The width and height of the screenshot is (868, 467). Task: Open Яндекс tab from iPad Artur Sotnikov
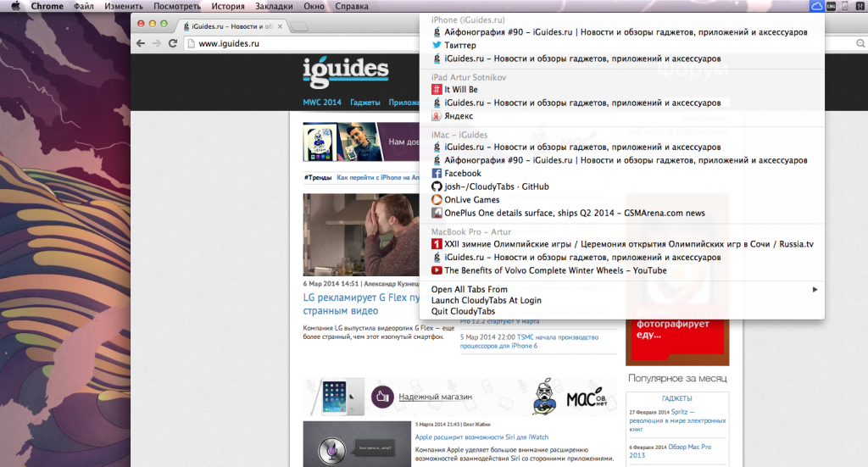pyautogui.click(x=621, y=116)
